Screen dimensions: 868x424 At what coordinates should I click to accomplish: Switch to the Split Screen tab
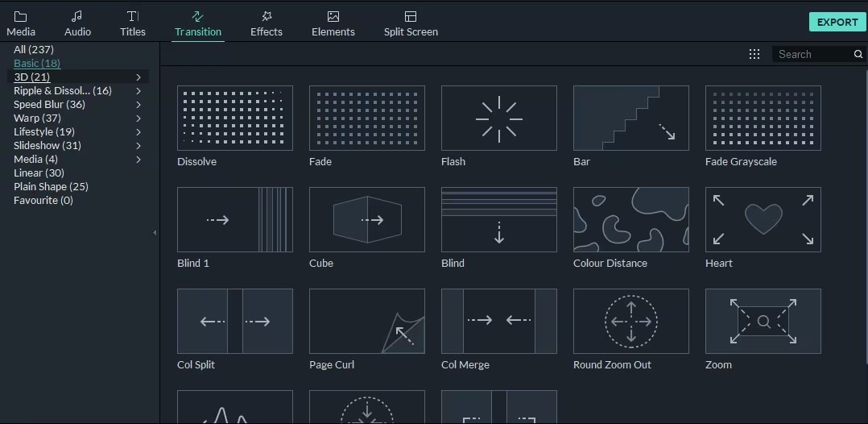point(411,23)
